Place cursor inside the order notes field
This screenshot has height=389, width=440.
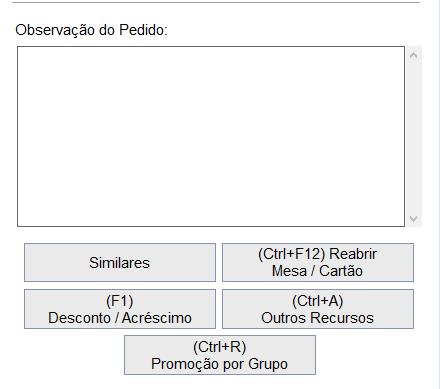click(x=211, y=137)
